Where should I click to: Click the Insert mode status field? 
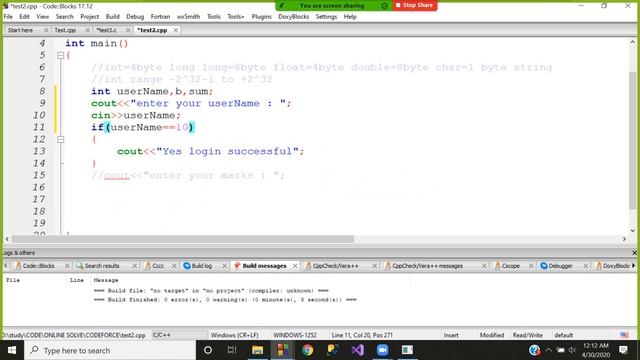pos(451,335)
